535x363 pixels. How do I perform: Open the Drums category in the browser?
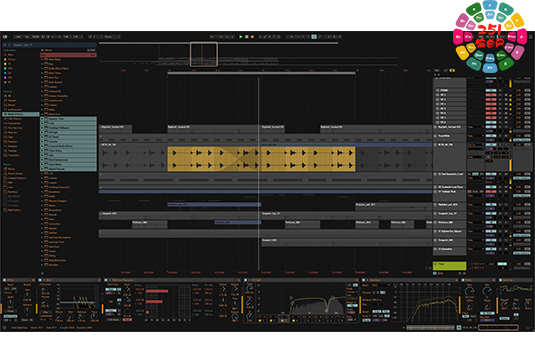(10, 105)
